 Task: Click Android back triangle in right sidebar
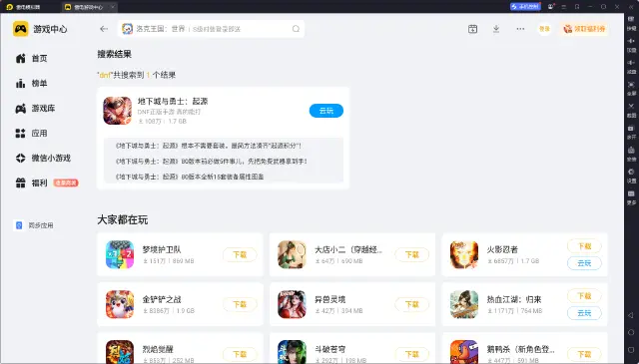[x=631, y=315]
